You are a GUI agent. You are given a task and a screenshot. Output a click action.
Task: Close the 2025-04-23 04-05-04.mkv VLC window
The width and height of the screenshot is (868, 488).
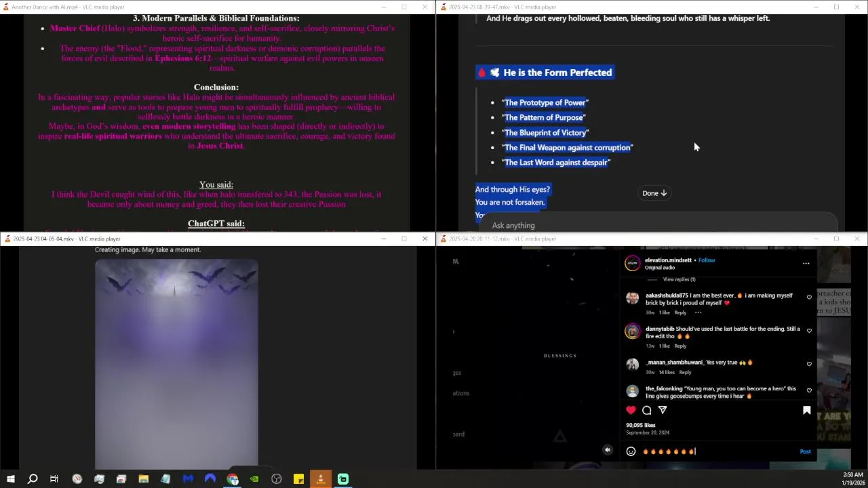(x=425, y=239)
